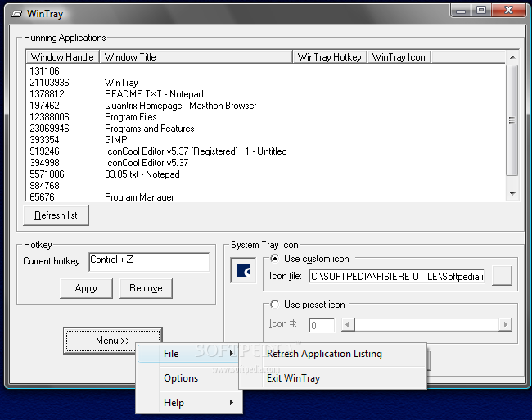This screenshot has width=532, height=420.
Task: Select the handle 394998 row
Action: point(265,163)
